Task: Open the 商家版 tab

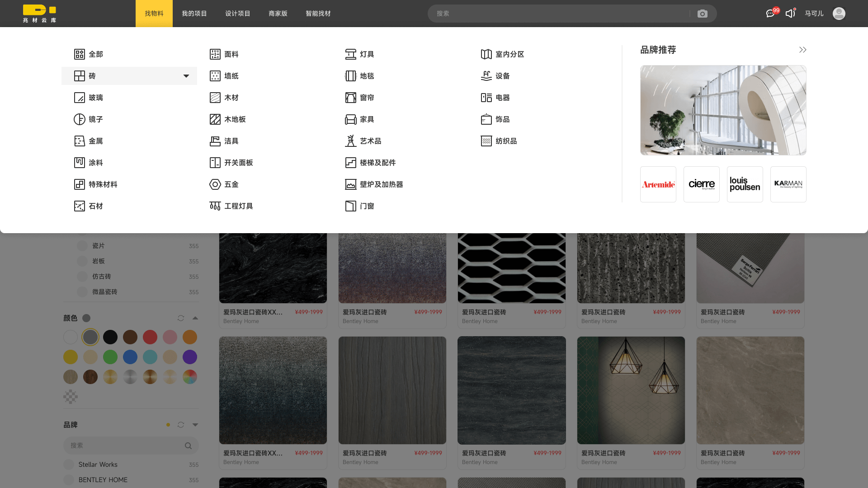Action: pyautogui.click(x=278, y=14)
